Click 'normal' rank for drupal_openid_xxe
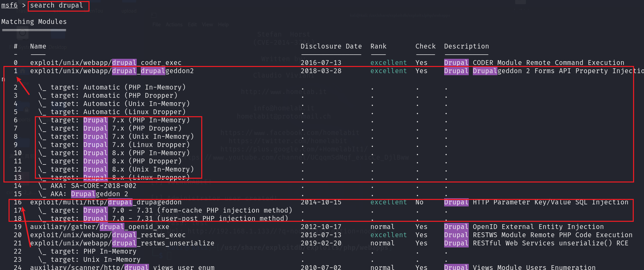Screen dimensions: 644x270 [x=382, y=227]
